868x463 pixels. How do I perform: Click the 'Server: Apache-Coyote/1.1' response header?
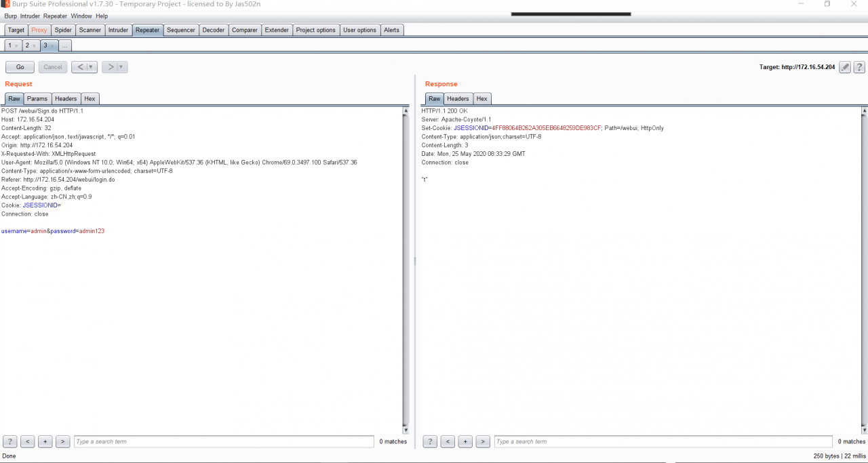[x=456, y=119]
